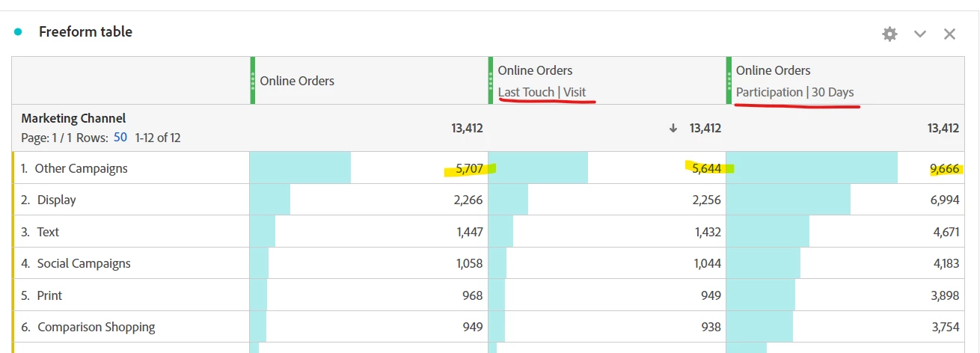Select Comparison Shopping row label
Screen dimensions: 980x353
[97, 327]
